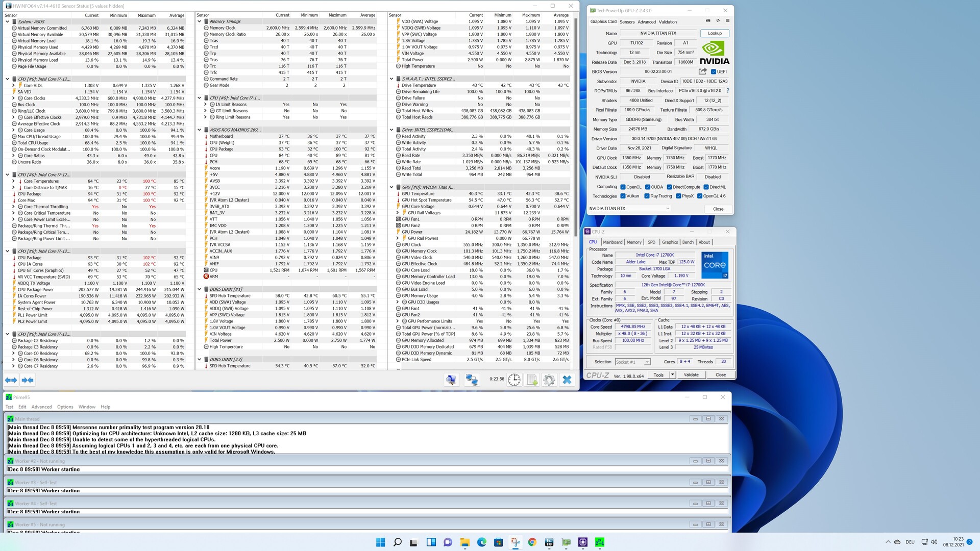Click GPU-Z screenshot camera icon

[x=708, y=21]
